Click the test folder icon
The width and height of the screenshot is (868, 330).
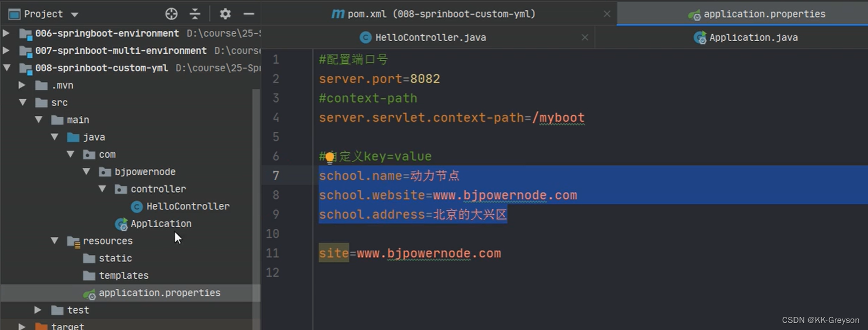click(57, 310)
